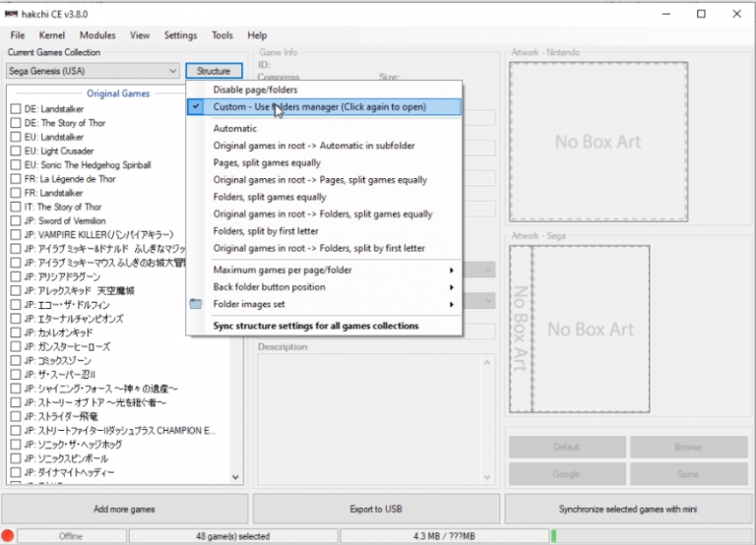Viewport: 756px width, 545px height.
Task: Click the hakchi CE app icon in title bar
Action: click(11, 14)
